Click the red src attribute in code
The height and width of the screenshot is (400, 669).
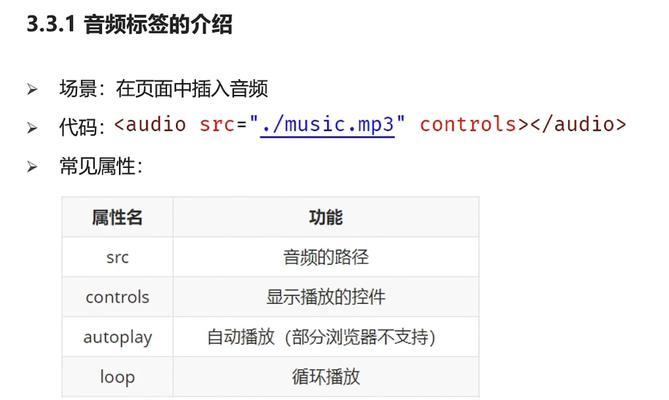pos(217,125)
